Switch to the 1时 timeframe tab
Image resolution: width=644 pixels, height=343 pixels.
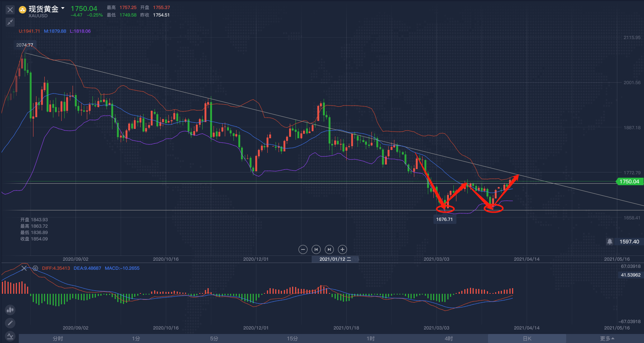point(371,338)
